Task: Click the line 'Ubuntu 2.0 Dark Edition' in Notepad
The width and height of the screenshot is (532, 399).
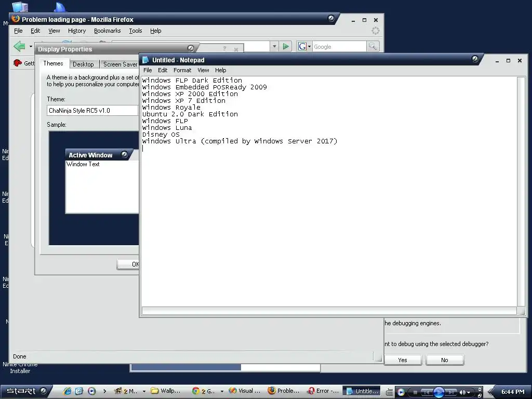Action: (x=190, y=114)
